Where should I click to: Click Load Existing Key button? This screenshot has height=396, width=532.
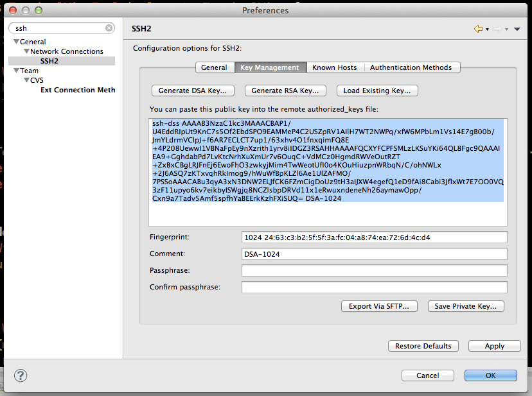(x=377, y=90)
